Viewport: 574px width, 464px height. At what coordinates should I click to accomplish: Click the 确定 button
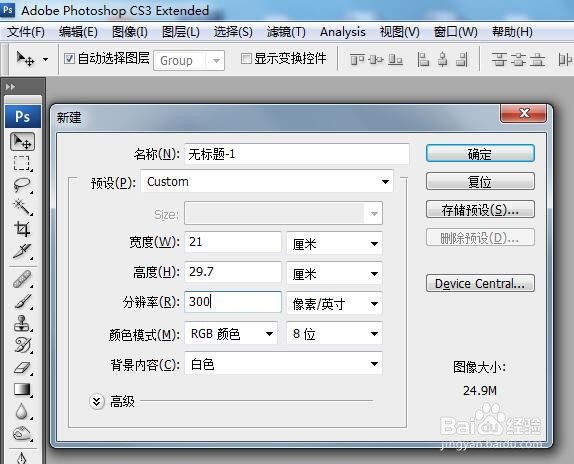[x=480, y=154]
